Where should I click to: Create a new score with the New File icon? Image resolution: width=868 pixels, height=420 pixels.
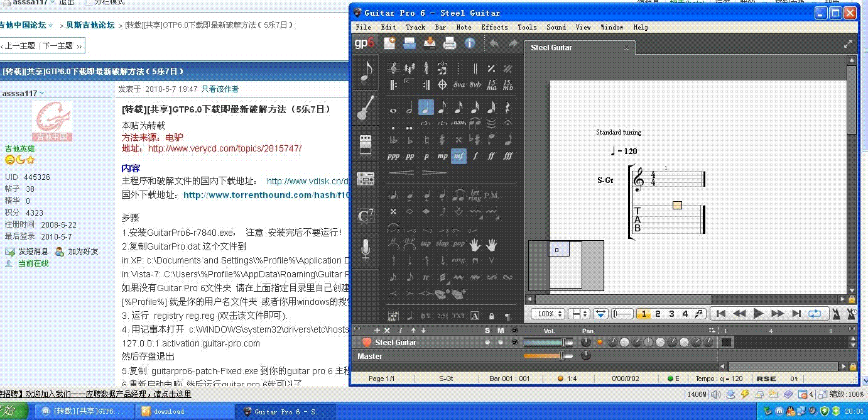point(389,43)
